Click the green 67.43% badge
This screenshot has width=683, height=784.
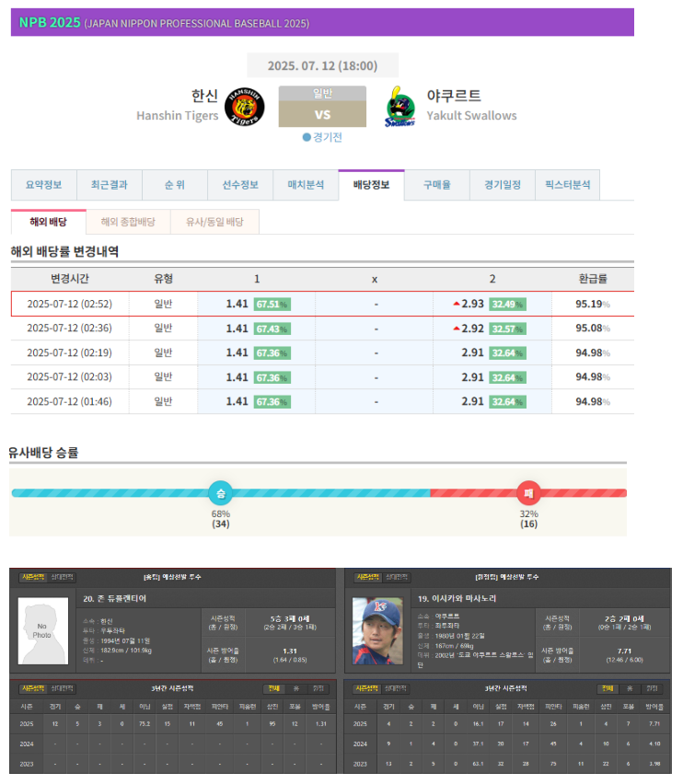click(272, 329)
